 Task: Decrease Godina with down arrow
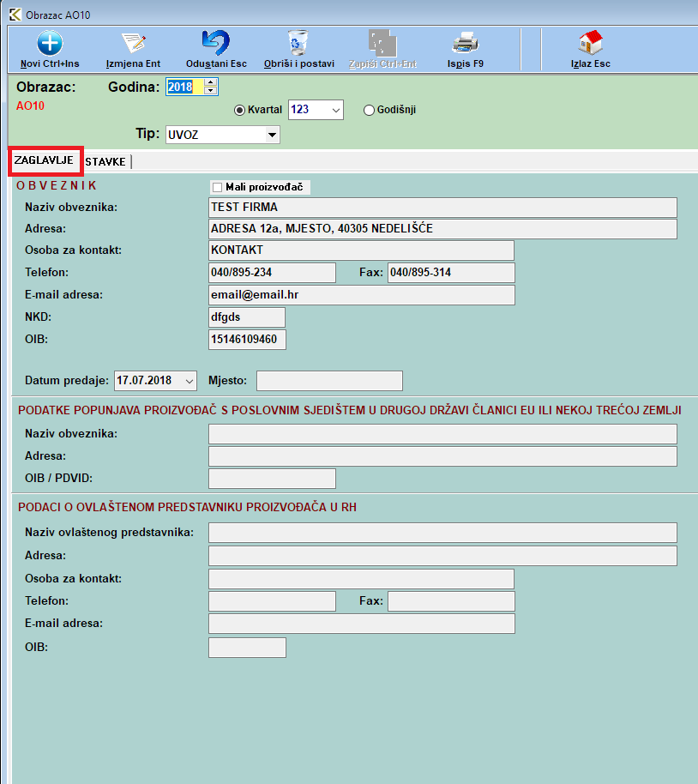point(210,91)
